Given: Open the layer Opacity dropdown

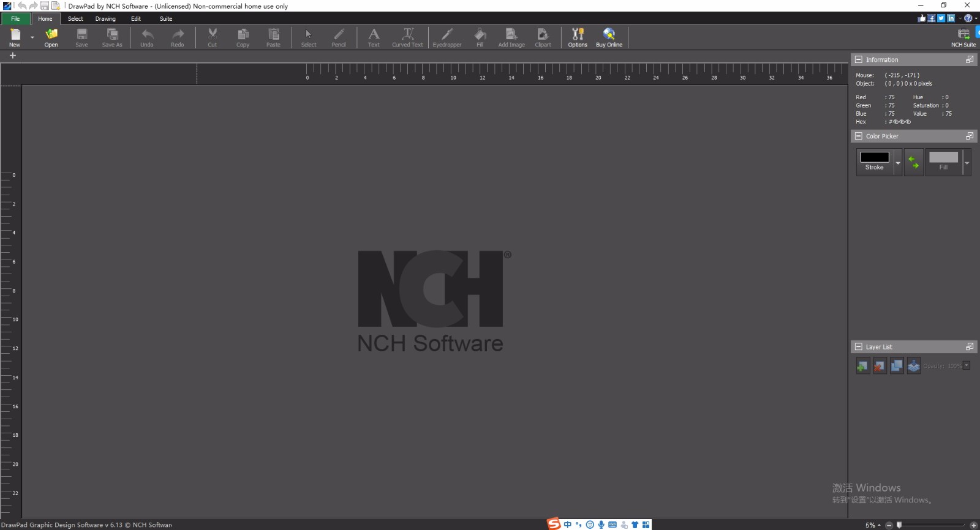Looking at the screenshot, I should pyautogui.click(x=967, y=365).
